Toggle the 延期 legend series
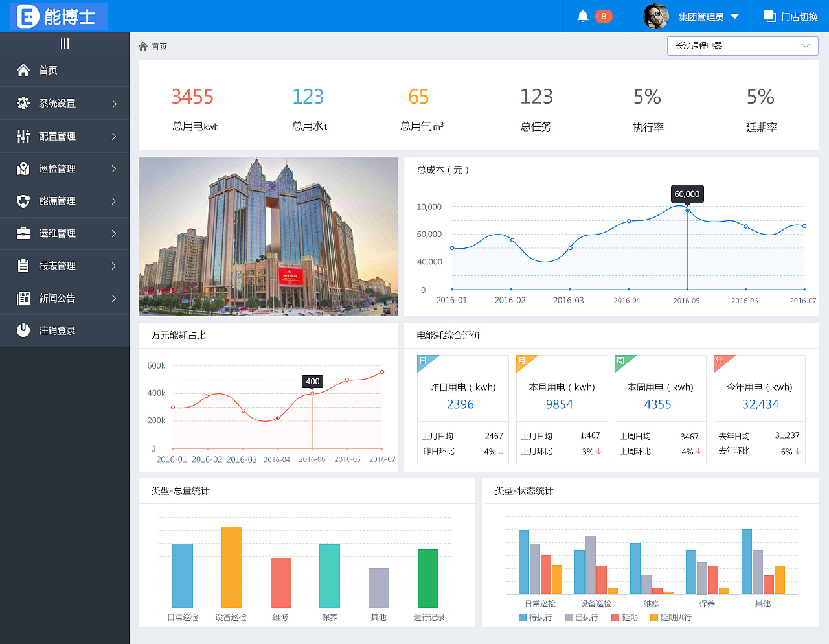Image resolution: width=829 pixels, height=644 pixels. [x=624, y=617]
